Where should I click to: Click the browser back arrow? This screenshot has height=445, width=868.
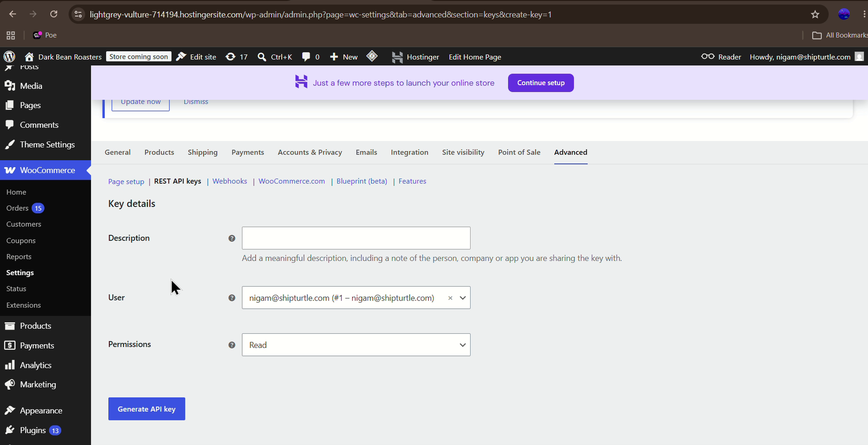(x=12, y=14)
